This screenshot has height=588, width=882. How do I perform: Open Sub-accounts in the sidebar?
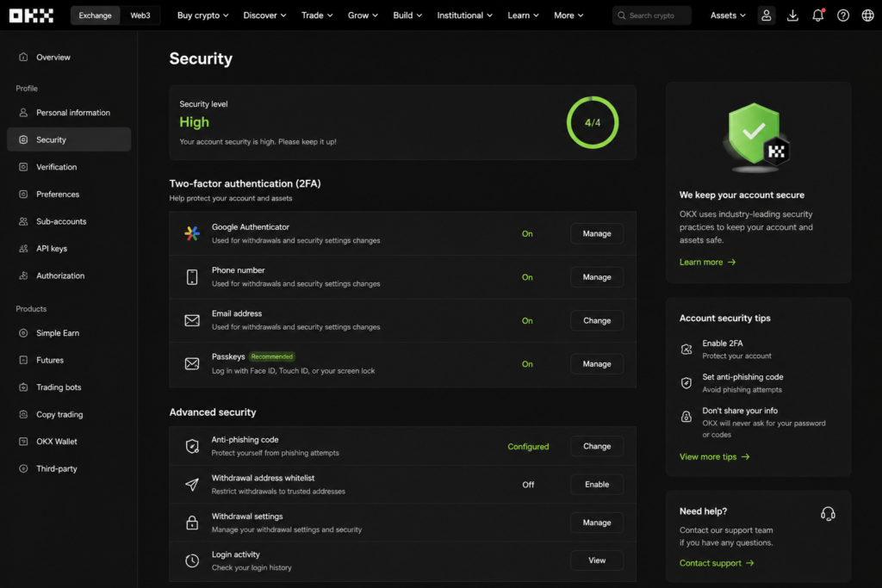tap(69, 221)
